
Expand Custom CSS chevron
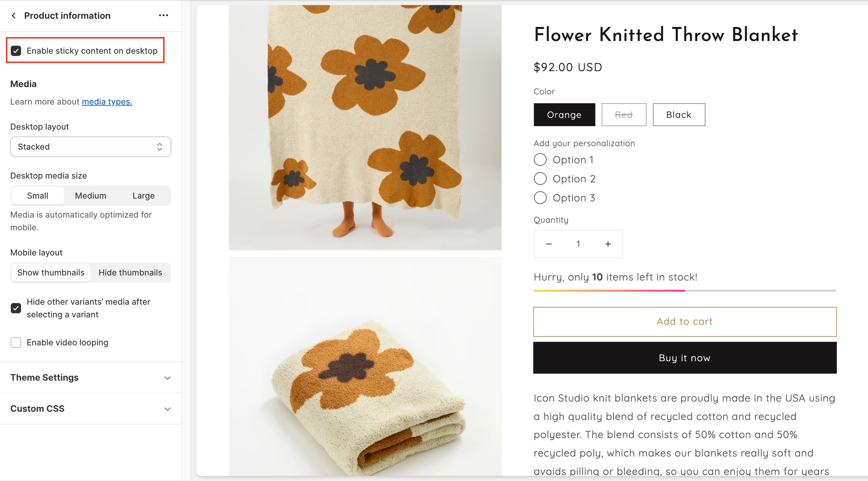[167, 409]
